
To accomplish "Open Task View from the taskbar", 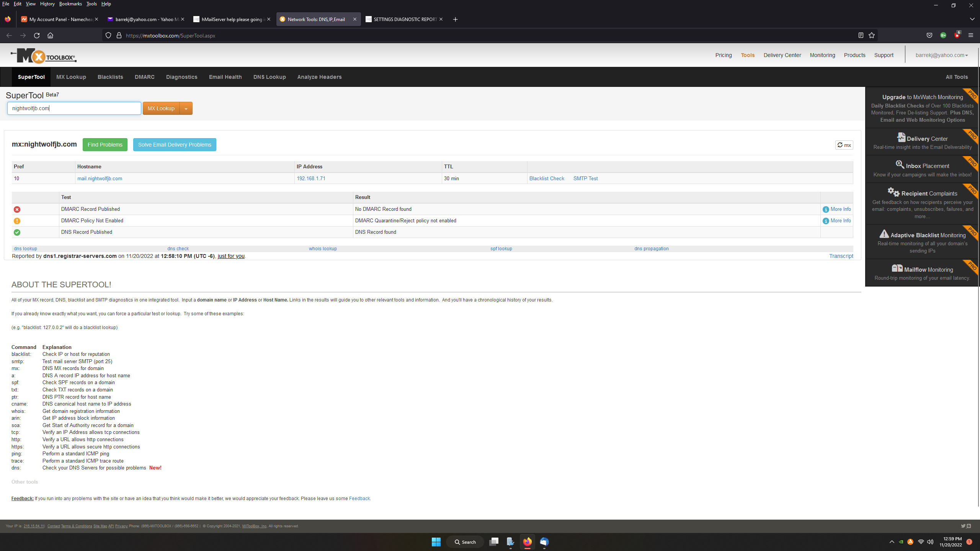I will click(x=494, y=542).
